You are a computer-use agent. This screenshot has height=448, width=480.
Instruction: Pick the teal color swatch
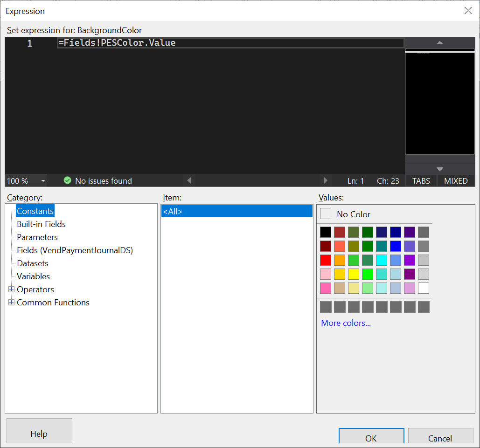[382, 246]
